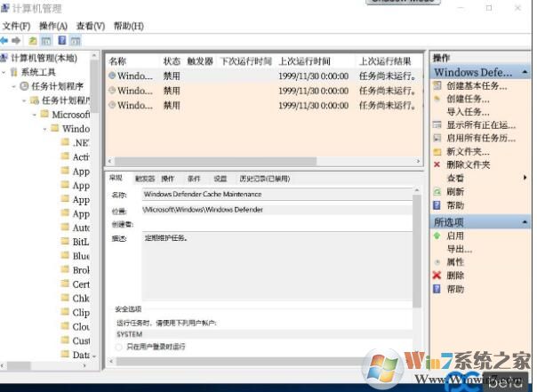
Task: Click help icon under 所选项 section
Action: [x=437, y=289]
